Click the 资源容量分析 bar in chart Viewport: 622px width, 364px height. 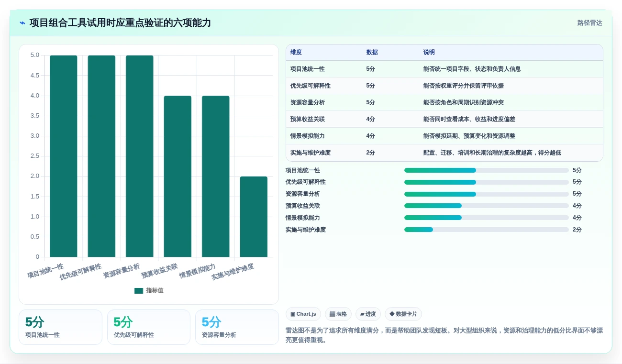[140, 156]
